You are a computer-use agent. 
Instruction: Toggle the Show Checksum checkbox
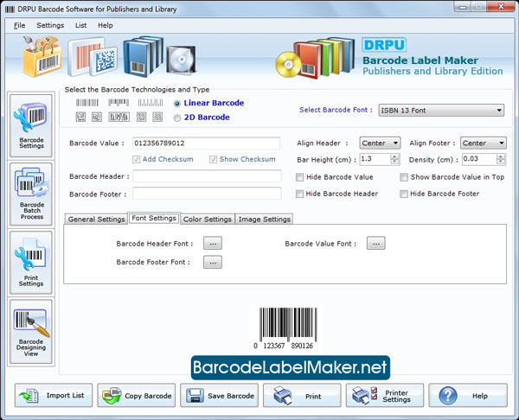213,159
